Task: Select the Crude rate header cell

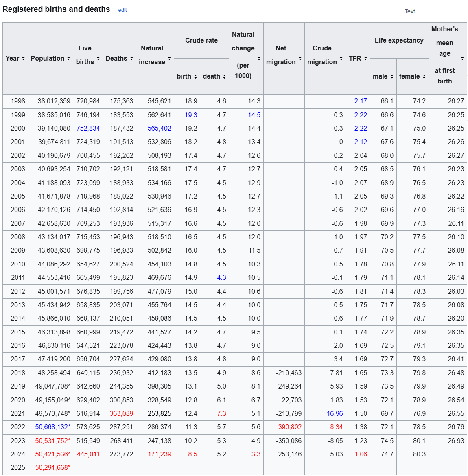Action: 201,40
